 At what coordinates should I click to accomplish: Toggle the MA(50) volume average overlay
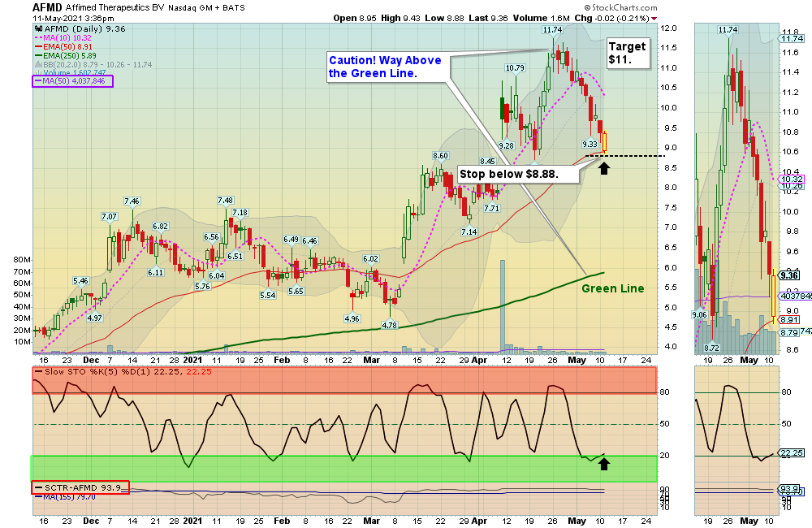coord(38,80)
